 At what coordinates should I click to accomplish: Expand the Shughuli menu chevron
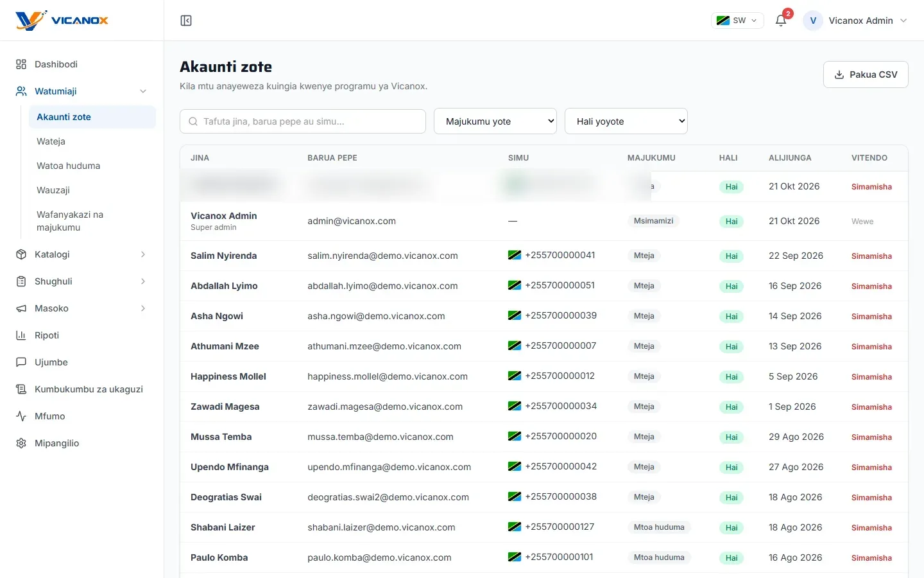tap(143, 281)
